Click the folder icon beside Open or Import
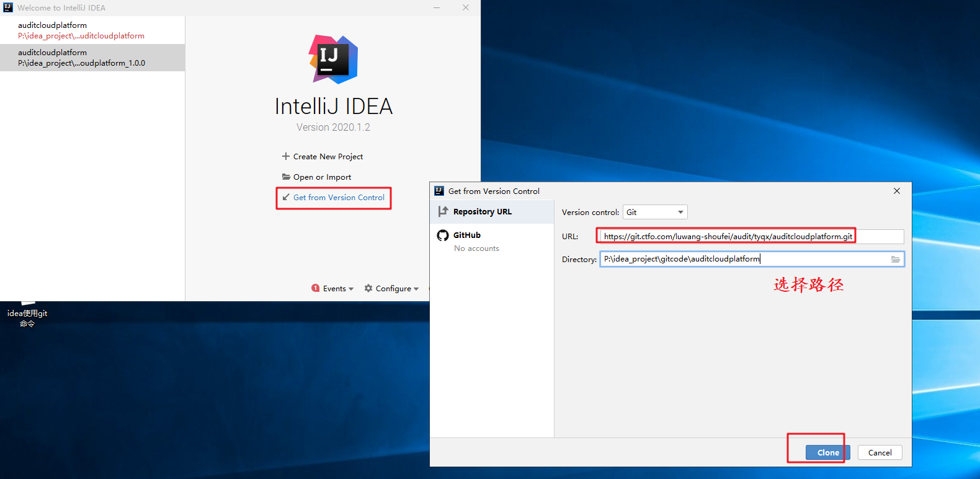The image size is (980, 479). pos(286,177)
